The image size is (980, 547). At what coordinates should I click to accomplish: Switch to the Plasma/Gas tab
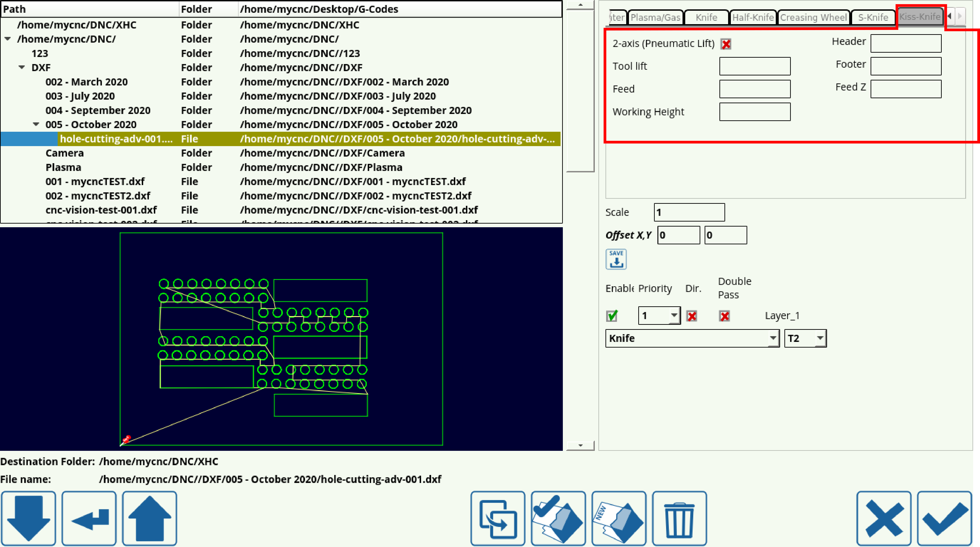tap(655, 18)
